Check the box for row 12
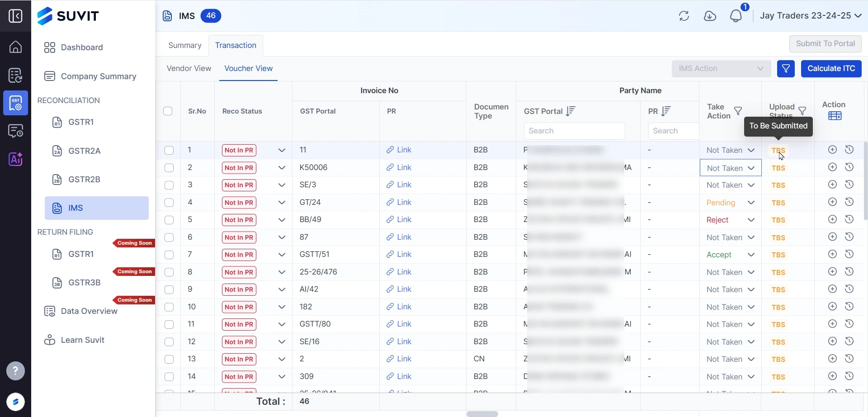 click(x=169, y=342)
